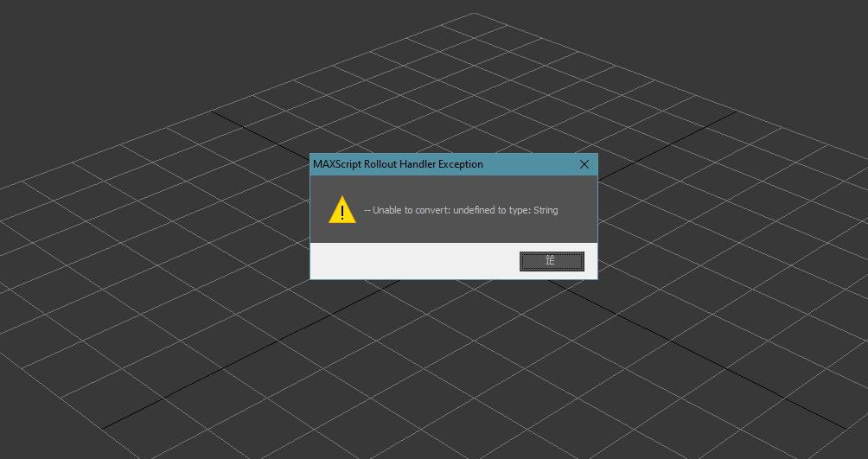Click the bottom-left corner of the viewport grid
The width and height of the screenshot is (868, 459).
tap(103, 427)
